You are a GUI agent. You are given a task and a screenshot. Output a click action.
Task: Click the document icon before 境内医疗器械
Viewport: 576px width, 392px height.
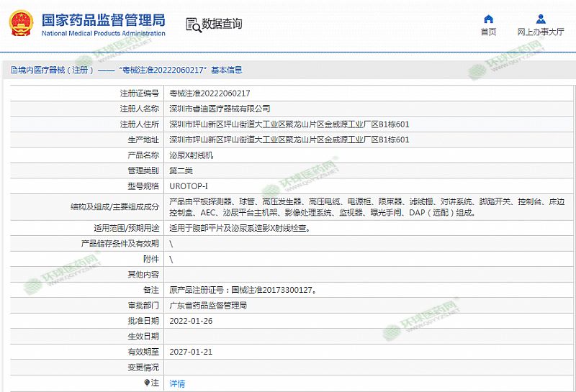point(6,70)
